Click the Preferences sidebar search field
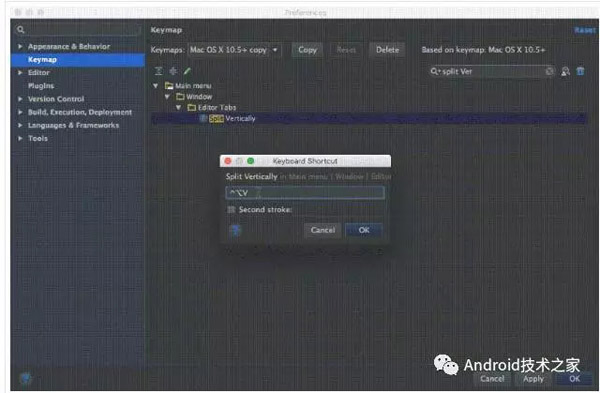The image size is (600, 393). [x=78, y=29]
